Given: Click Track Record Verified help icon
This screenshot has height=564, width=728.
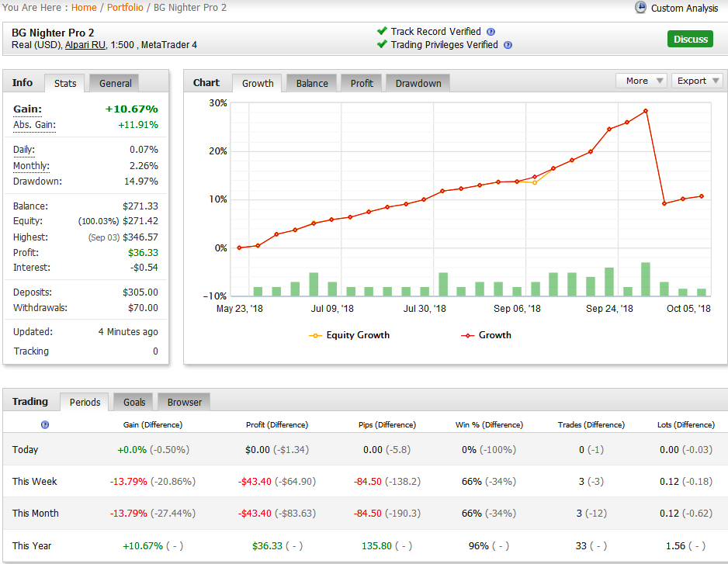Looking at the screenshot, I should [x=491, y=32].
